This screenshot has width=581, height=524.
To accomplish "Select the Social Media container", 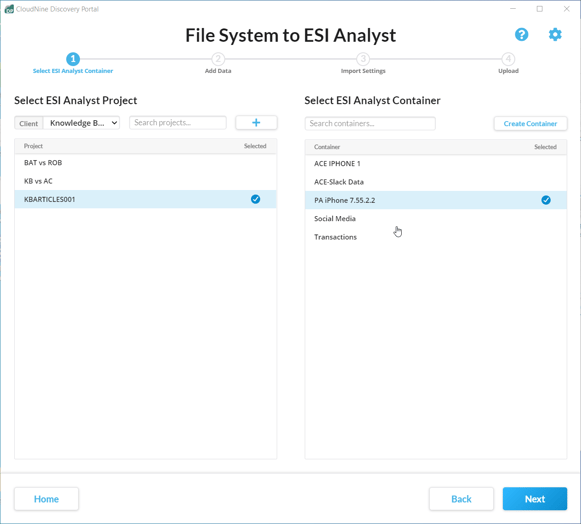I will [436, 219].
